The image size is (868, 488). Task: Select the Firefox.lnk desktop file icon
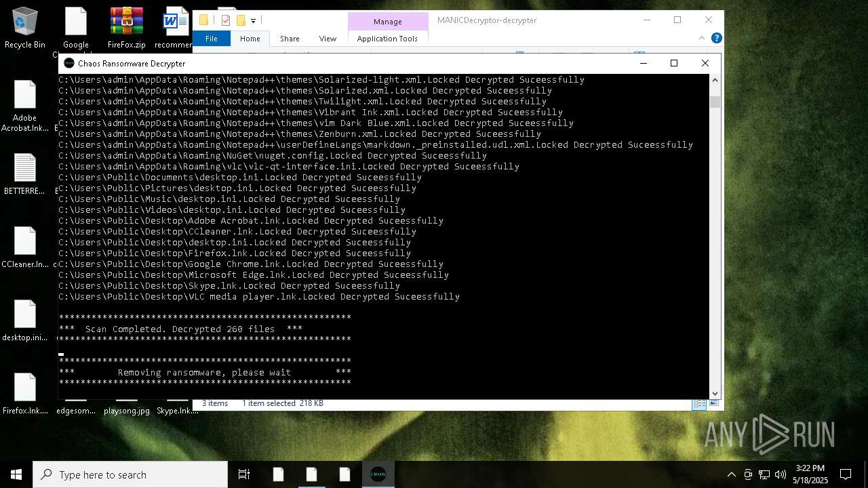point(25,394)
